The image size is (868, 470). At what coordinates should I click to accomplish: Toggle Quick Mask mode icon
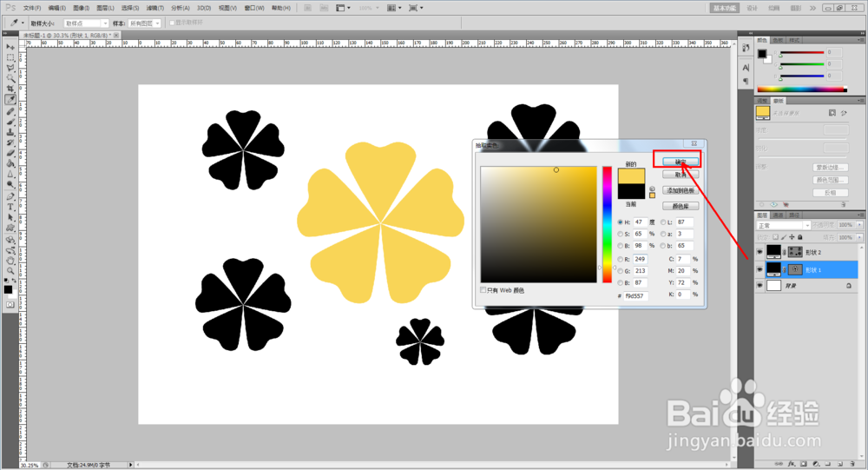click(10, 305)
